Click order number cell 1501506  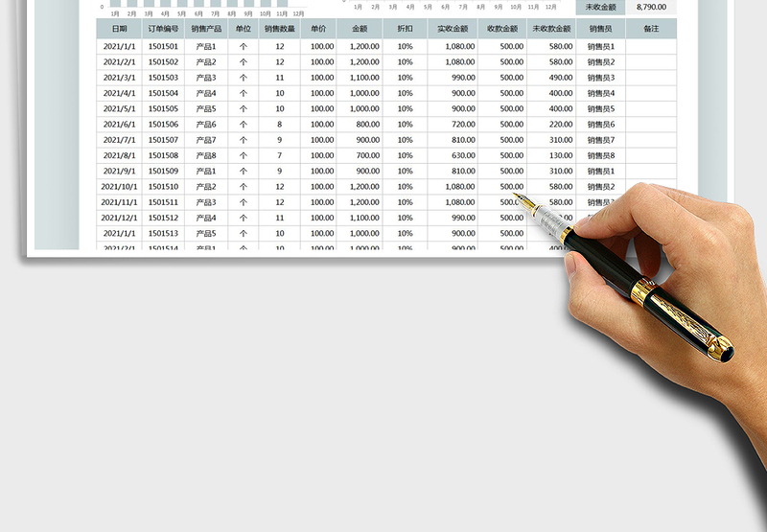(x=164, y=125)
